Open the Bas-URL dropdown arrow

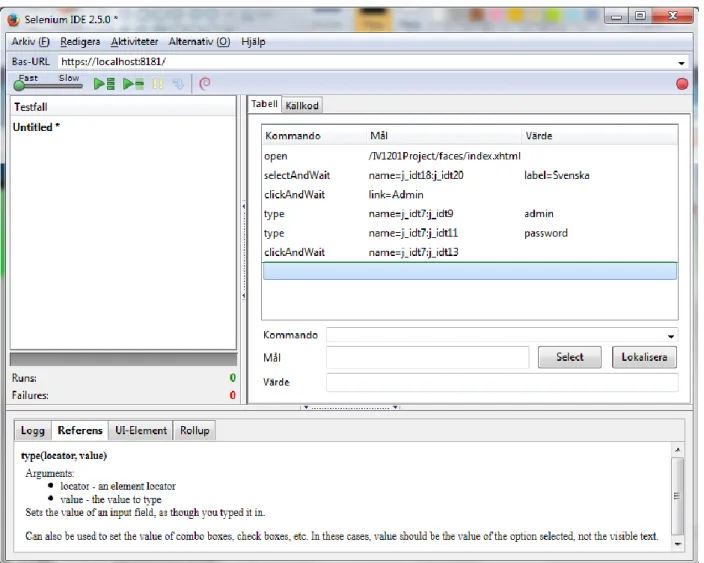[x=682, y=62]
